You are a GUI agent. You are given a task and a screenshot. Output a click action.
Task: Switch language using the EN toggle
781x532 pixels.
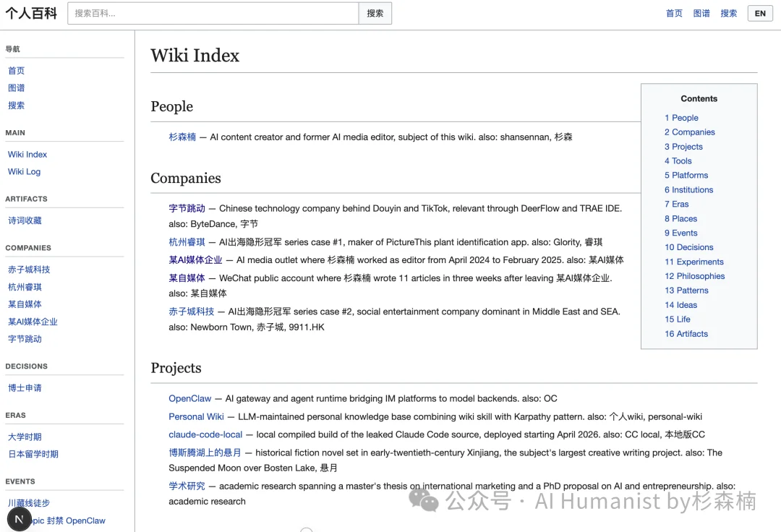coord(760,13)
